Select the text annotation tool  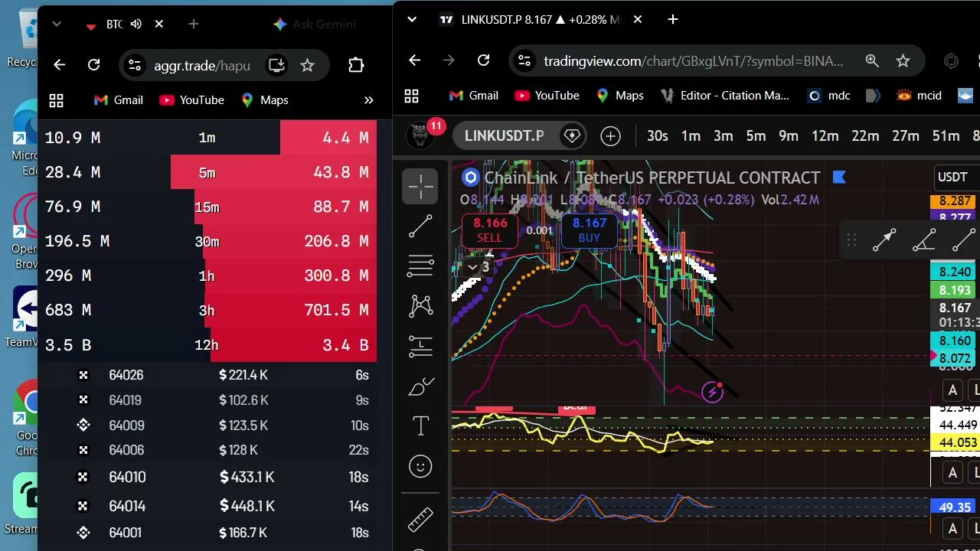(420, 426)
